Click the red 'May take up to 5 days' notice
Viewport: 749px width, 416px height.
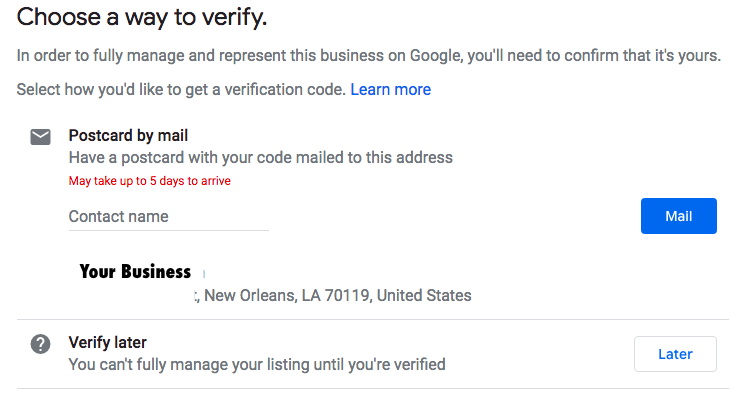[x=156, y=181]
